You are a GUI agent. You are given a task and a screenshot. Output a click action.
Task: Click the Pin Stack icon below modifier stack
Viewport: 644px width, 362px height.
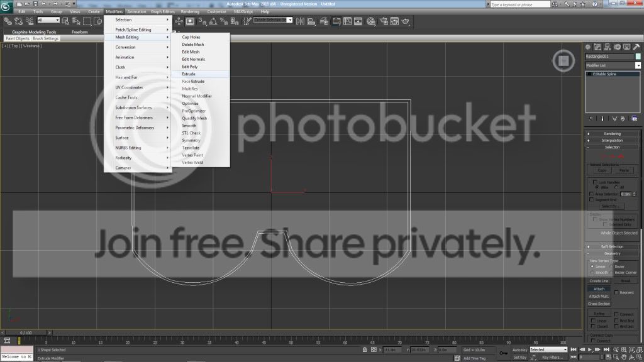591,119
